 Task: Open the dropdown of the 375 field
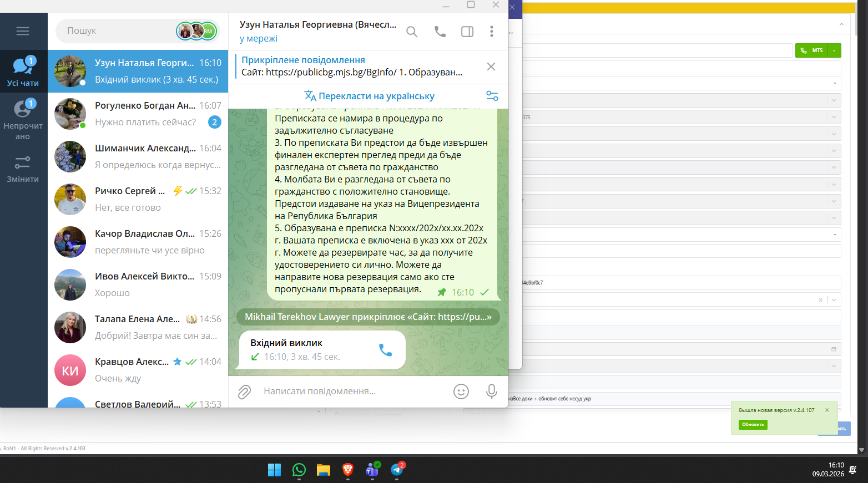click(834, 117)
